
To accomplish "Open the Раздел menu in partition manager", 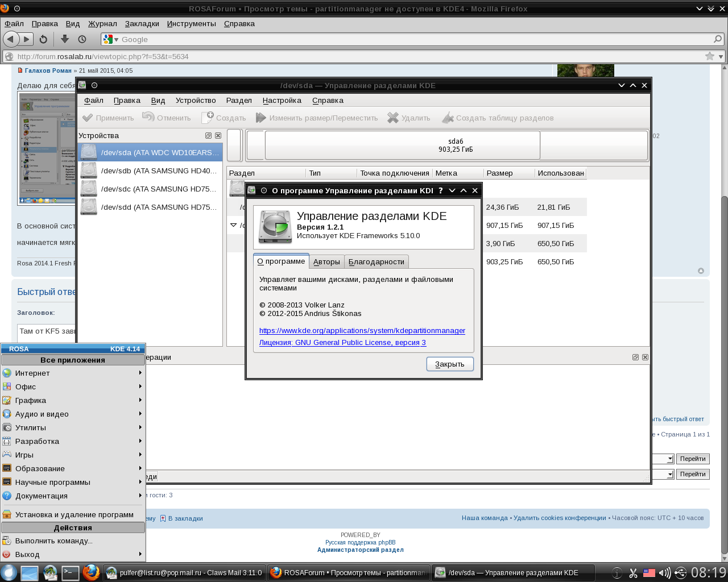I will click(239, 100).
